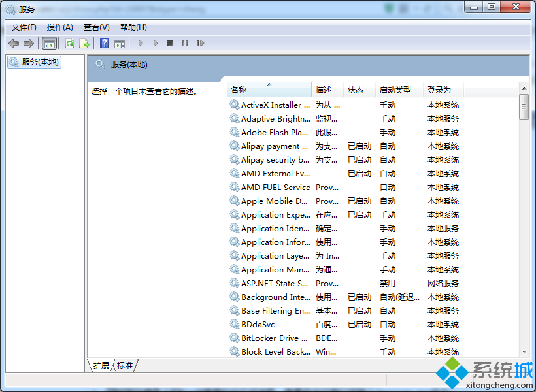Screen dimensions: 536x392
Task: Sort services by 启动类型 column header
Action: tap(395, 90)
